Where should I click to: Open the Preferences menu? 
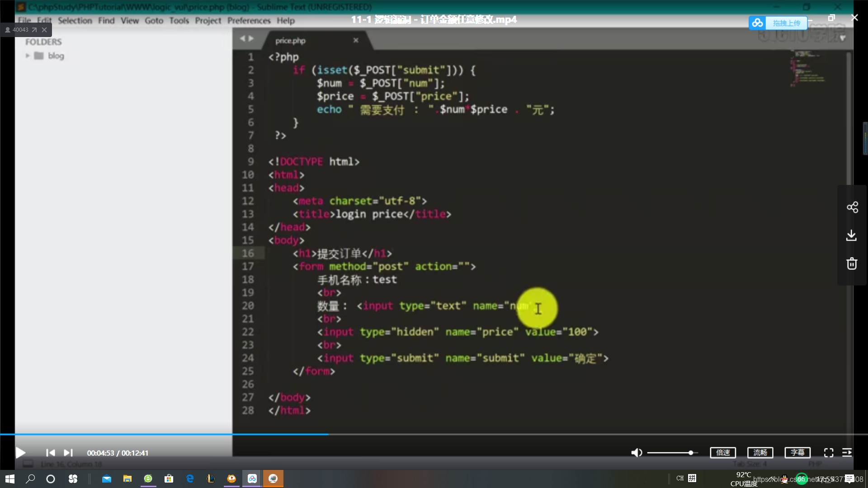(x=249, y=20)
